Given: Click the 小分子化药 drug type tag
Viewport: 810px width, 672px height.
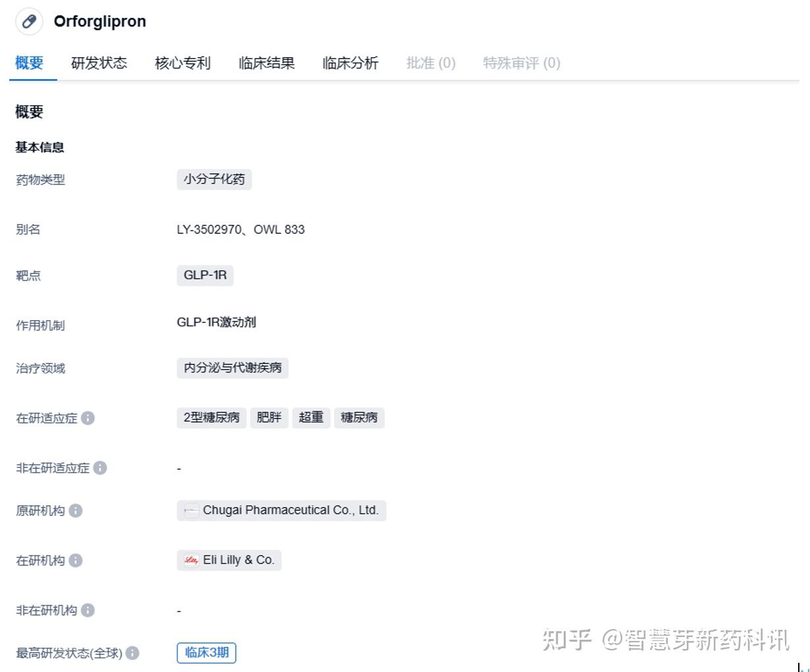Looking at the screenshot, I should tap(214, 179).
